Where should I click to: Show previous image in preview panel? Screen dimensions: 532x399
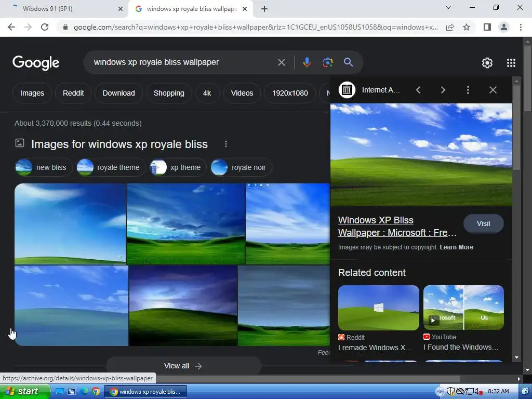point(418,90)
